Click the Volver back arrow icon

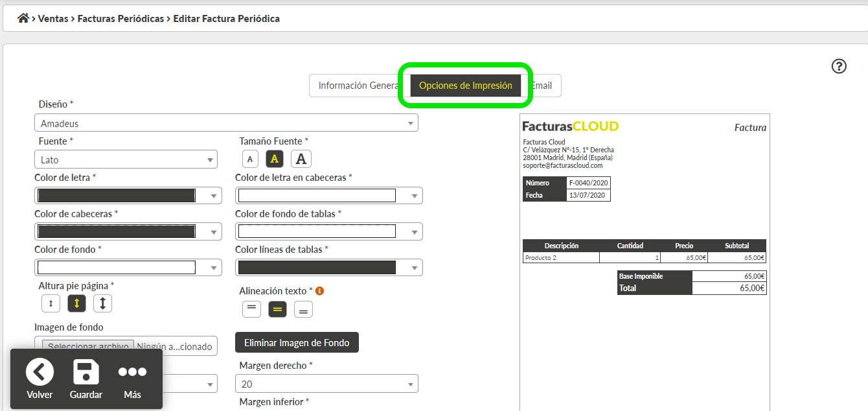coord(40,373)
